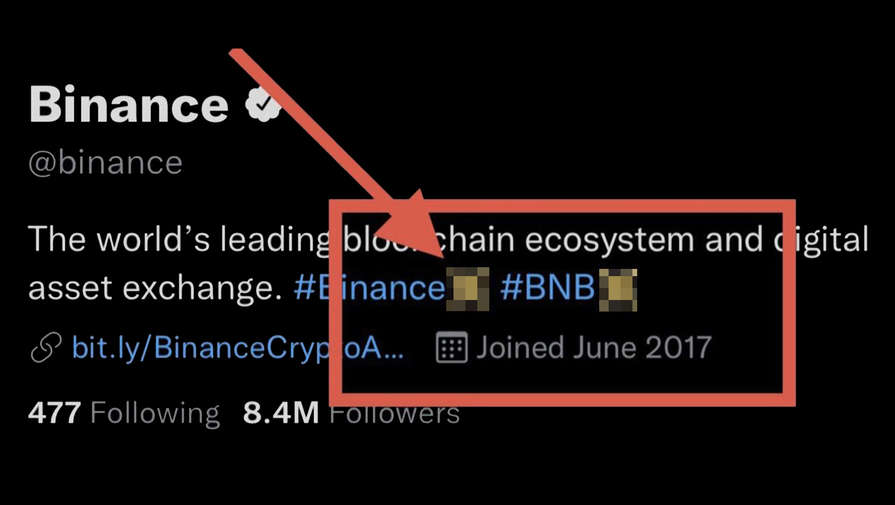Screen dimensions: 895x505
Task: Select the @binance handle text
Action: point(106,163)
